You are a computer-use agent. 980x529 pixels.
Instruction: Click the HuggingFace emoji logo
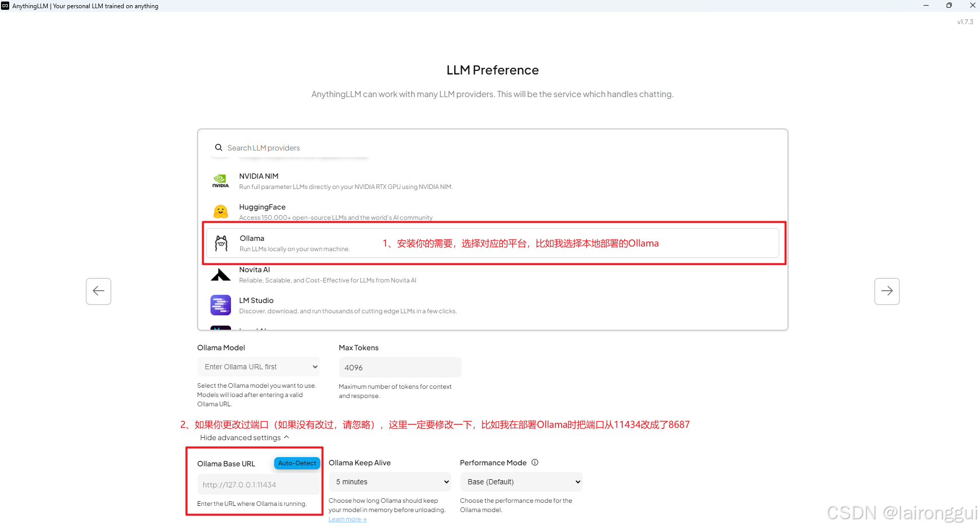[221, 212]
